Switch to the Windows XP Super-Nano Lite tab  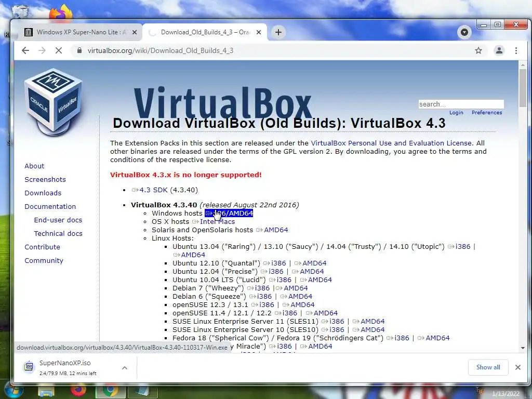81,32
